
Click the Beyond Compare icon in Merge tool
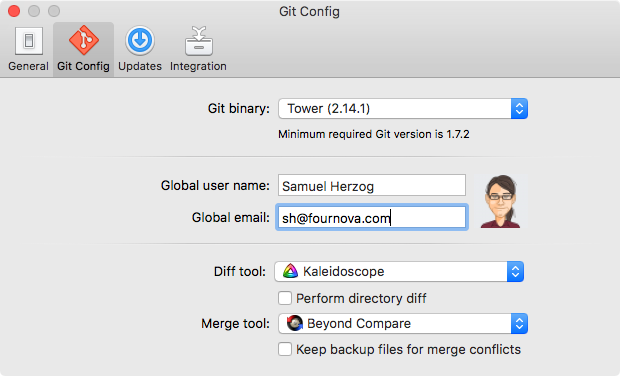coord(295,323)
